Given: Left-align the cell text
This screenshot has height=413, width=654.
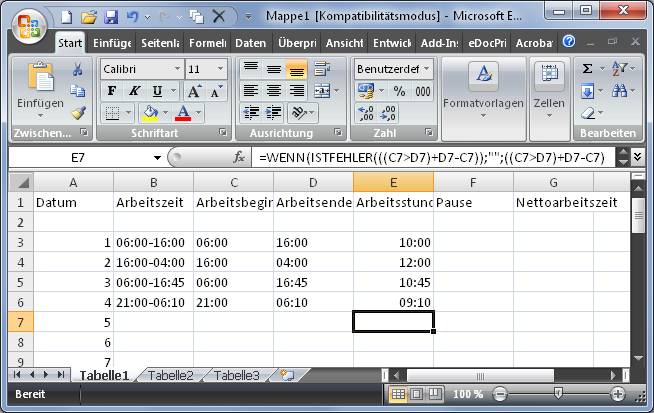Looking at the screenshot, I should (x=251, y=91).
